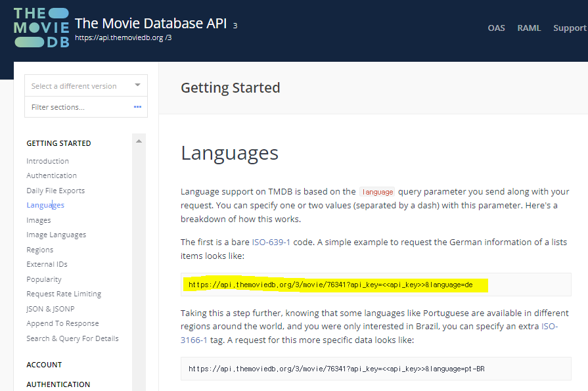588x391 pixels.
Task: Follow the ISO-639-1 hyperlink
Action: [271, 242]
